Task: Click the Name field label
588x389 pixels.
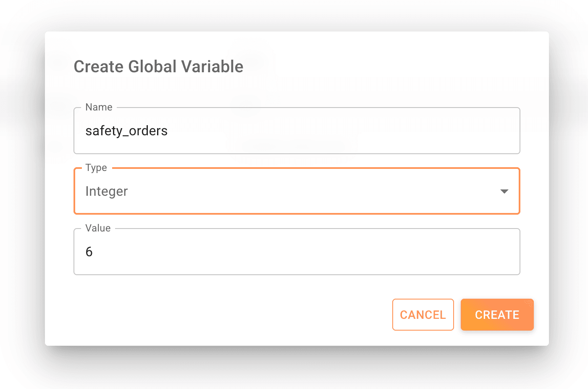Action: pyautogui.click(x=99, y=107)
